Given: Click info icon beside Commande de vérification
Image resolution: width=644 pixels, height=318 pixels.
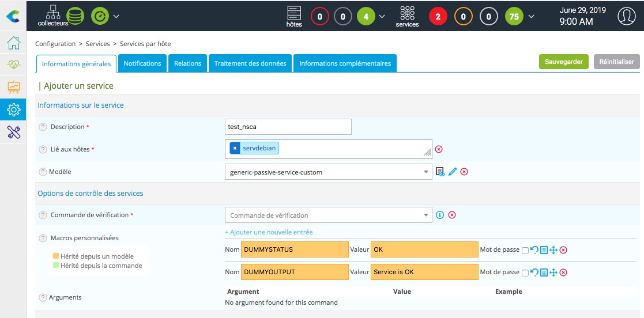Looking at the screenshot, I should (440, 215).
